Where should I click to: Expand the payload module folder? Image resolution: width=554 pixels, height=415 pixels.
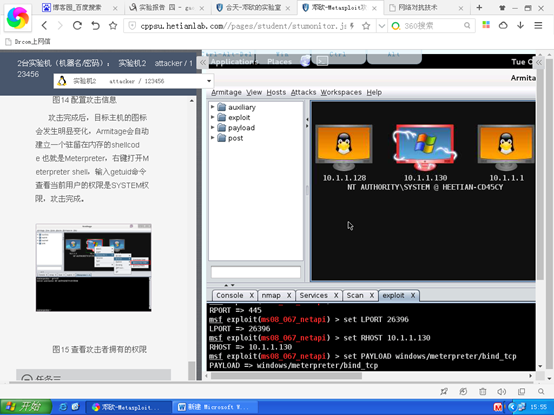click(x=212, y=127)
